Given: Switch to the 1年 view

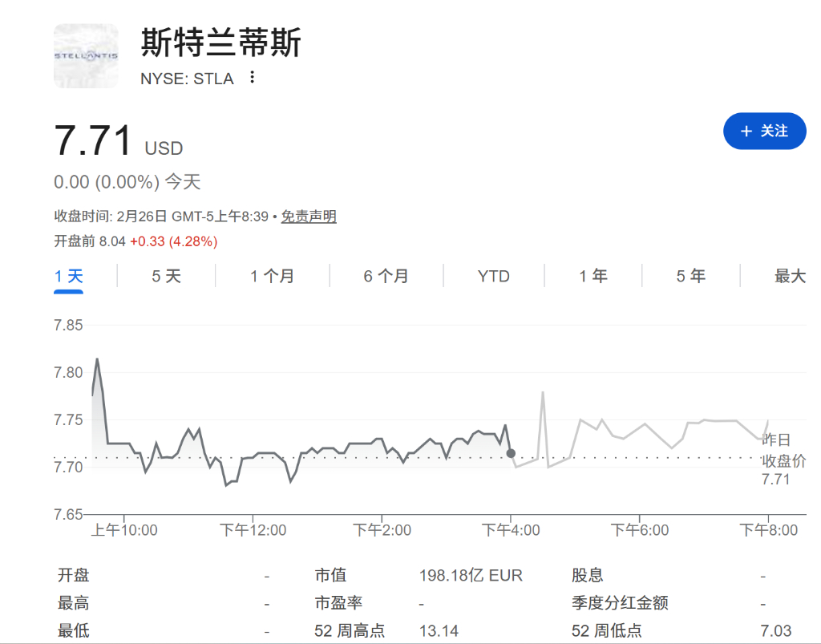Looking at the screenshot, I should (592, 276).
